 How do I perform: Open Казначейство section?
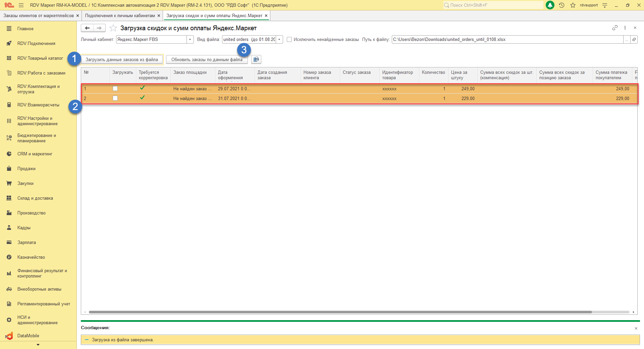(31, 257)
